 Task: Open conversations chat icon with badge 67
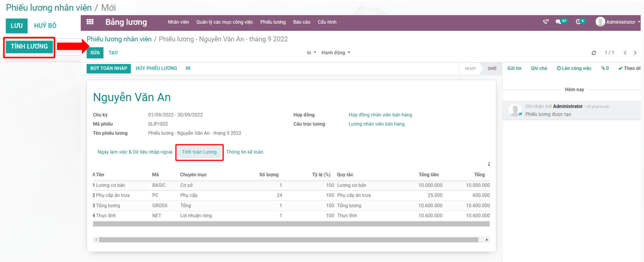(x=561, y=22)
